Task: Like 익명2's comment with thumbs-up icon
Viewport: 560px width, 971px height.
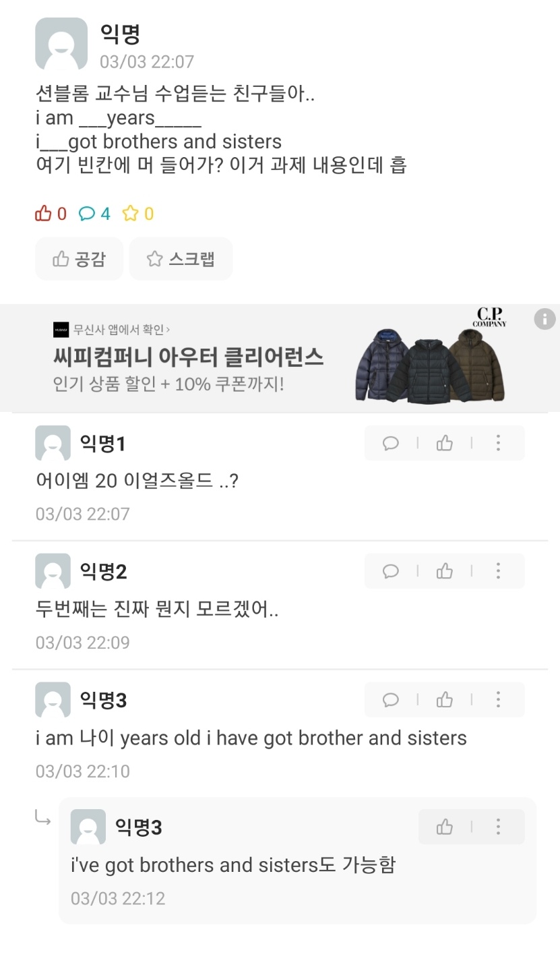Action: point(445,571)
